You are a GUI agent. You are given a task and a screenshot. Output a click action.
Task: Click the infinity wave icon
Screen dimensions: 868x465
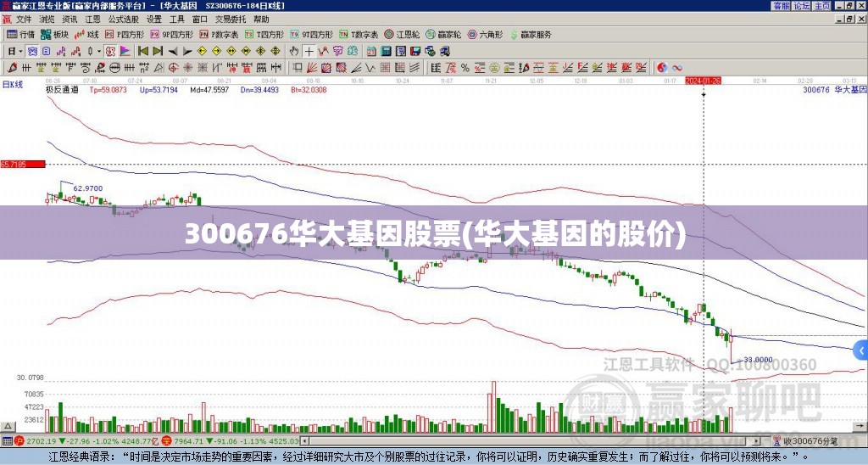coord(677,68)
